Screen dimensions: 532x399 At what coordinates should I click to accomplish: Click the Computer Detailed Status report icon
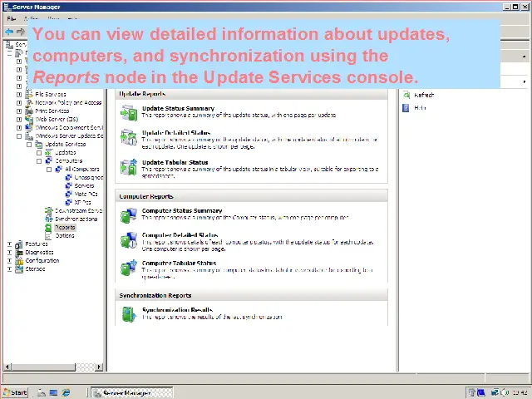coord(129,240)
